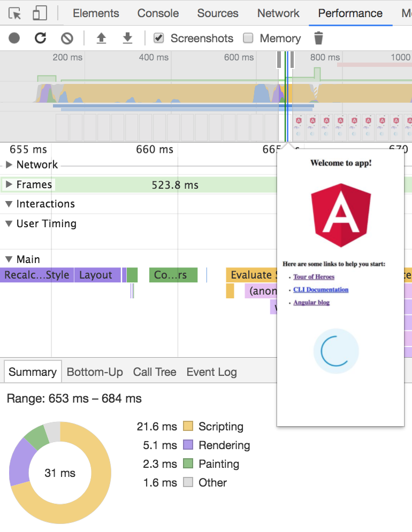The height and width of the screenshot is (532, 412).
Task: Click the 200 ms overview ruler label
Action: pyautogui.click(x=67, y=57)
